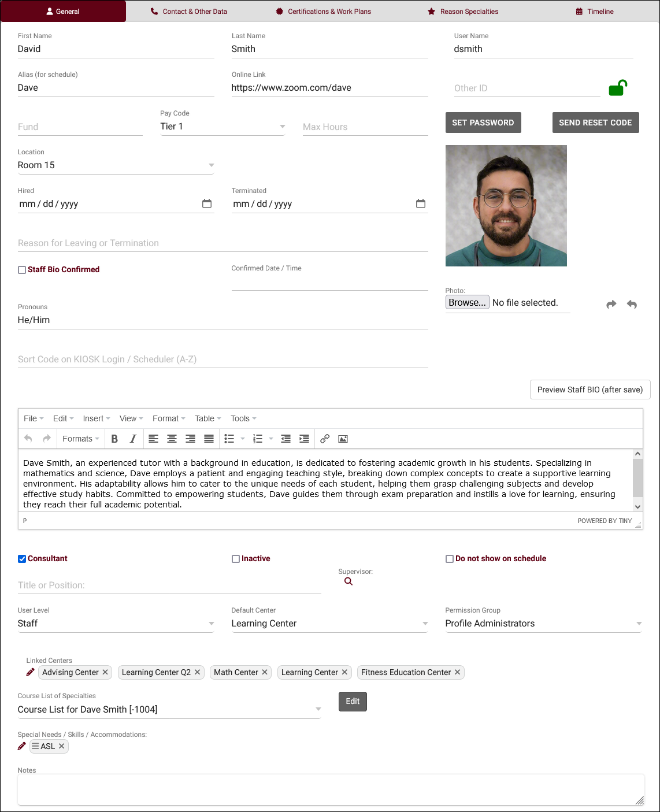Enable Do not show on schedule
The image size is (660, 812).
point(450,559)
